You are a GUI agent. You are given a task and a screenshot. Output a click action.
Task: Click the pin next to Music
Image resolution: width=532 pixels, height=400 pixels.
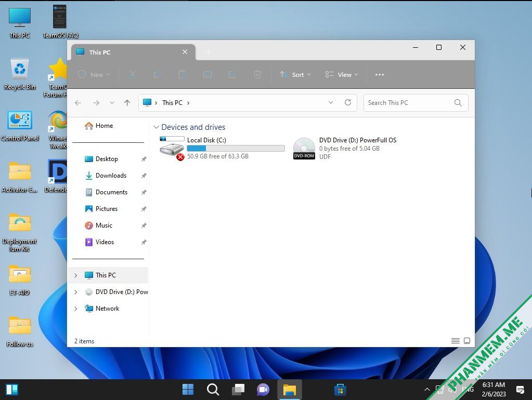coord(144,225)
